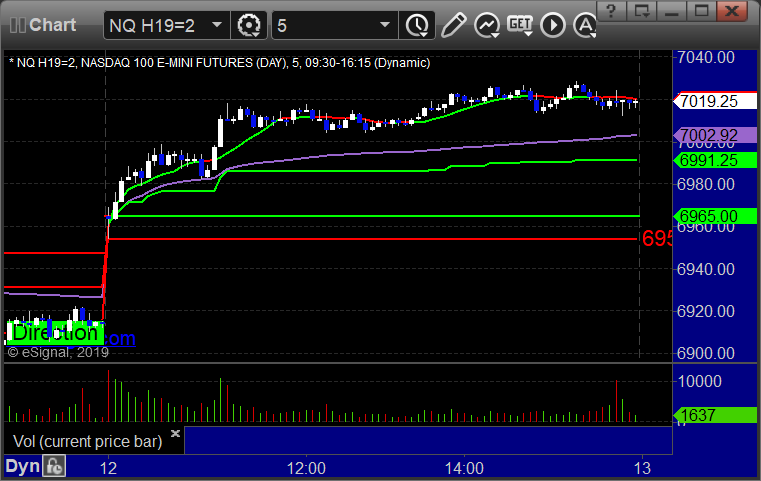Minimize the chart window
Viewport: 761px width, 481px height.
tap(671, 11)
